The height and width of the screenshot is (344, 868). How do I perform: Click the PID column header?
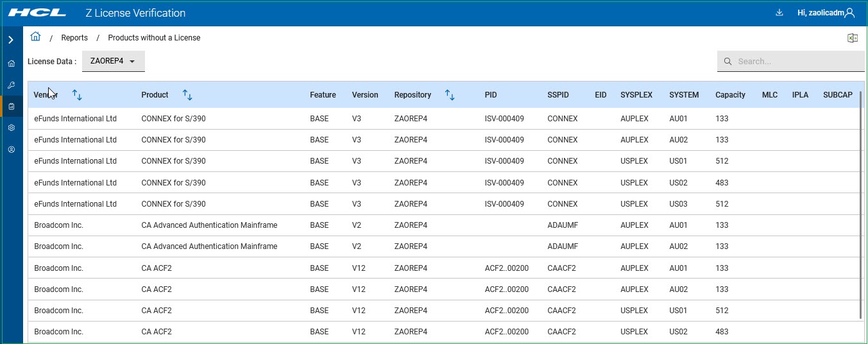pos(491,95)
